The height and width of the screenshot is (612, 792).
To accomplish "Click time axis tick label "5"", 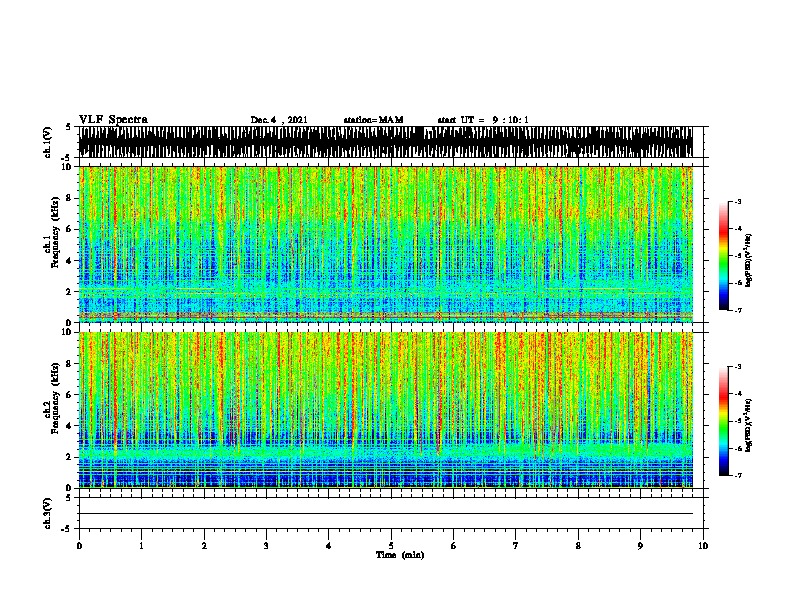I will [x=391, y=546].
